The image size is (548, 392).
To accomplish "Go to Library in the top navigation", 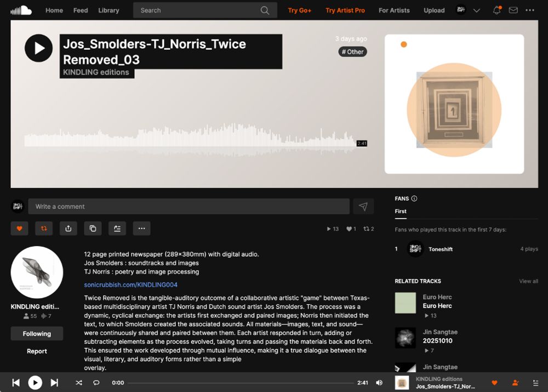I will 109,10.
